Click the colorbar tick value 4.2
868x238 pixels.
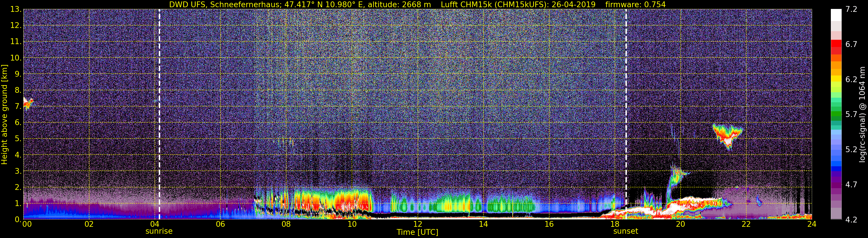tap(851, 220)
